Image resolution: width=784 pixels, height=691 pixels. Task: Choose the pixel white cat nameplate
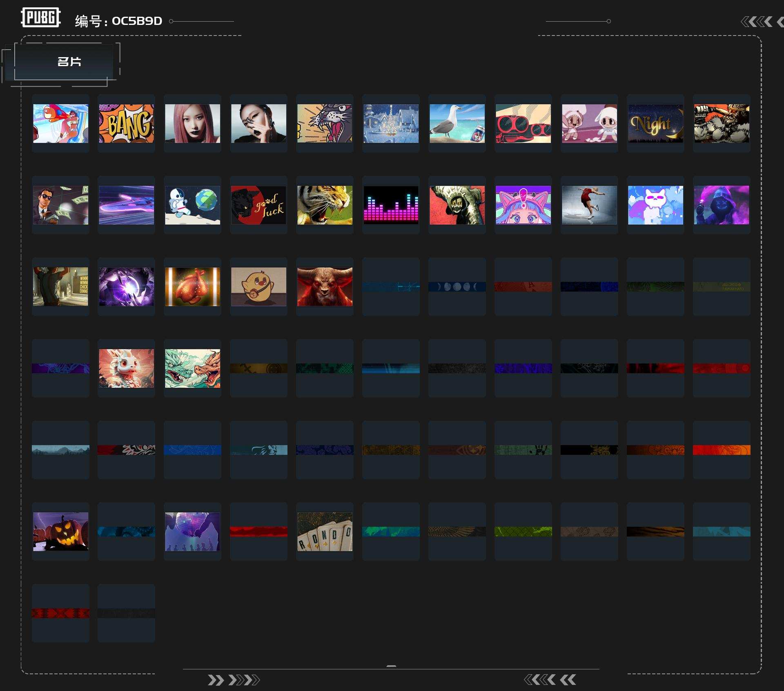655,205
